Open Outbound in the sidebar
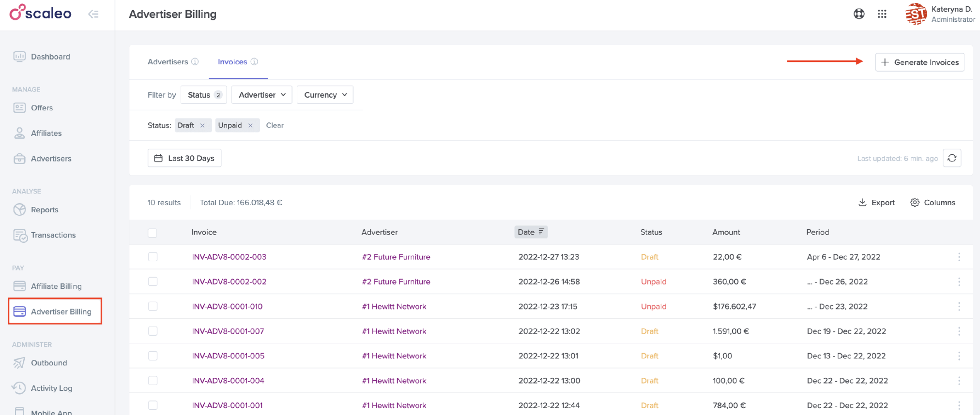This screenshot has height=415, width=980. click(40, 363)
